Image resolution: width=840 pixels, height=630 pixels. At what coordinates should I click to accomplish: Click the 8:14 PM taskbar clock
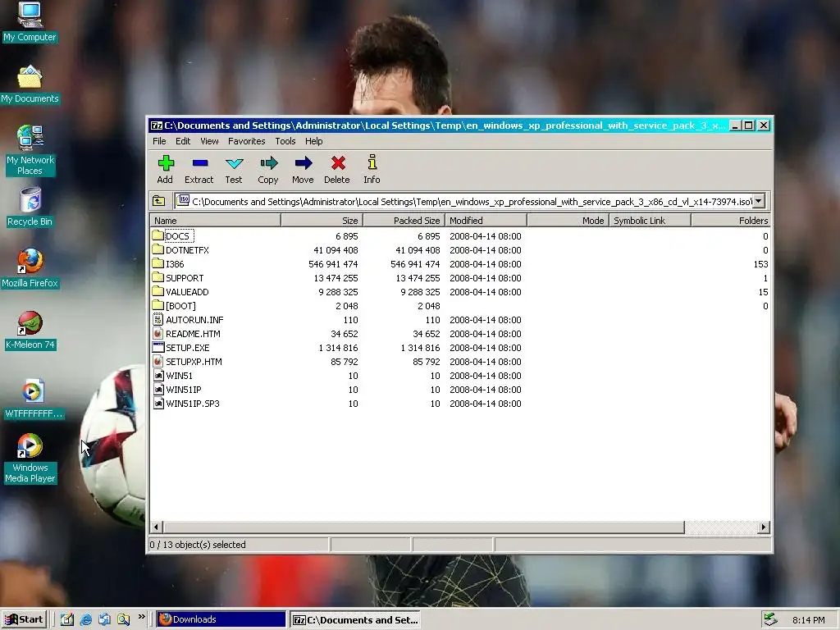808,620
